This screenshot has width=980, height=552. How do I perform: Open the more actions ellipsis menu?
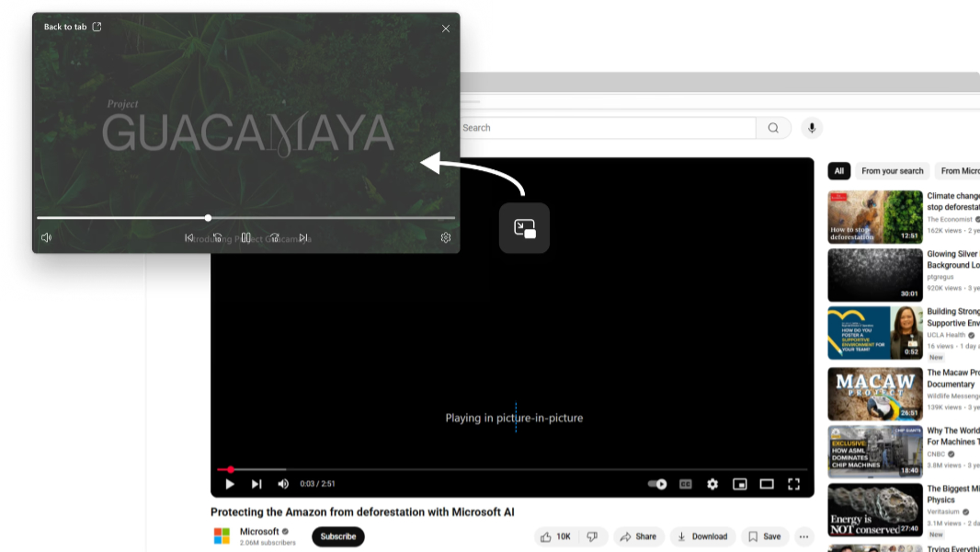(804, 536)
